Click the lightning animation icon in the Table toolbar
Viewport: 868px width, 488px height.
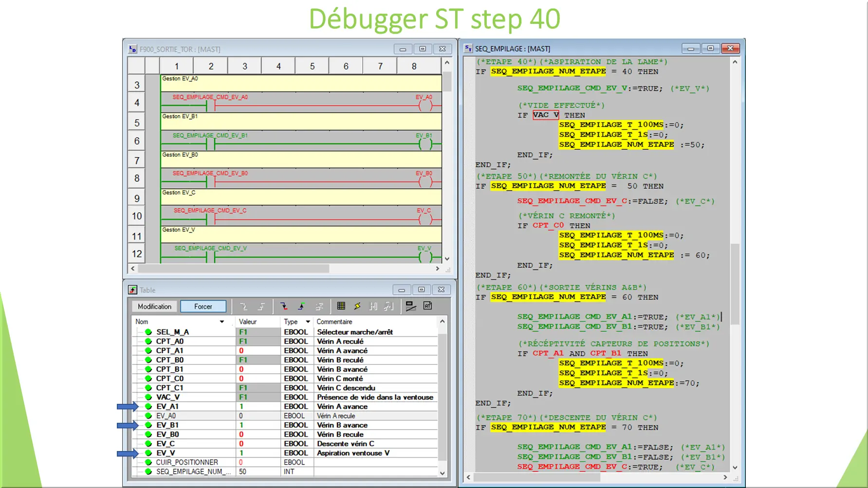(357, 306)
